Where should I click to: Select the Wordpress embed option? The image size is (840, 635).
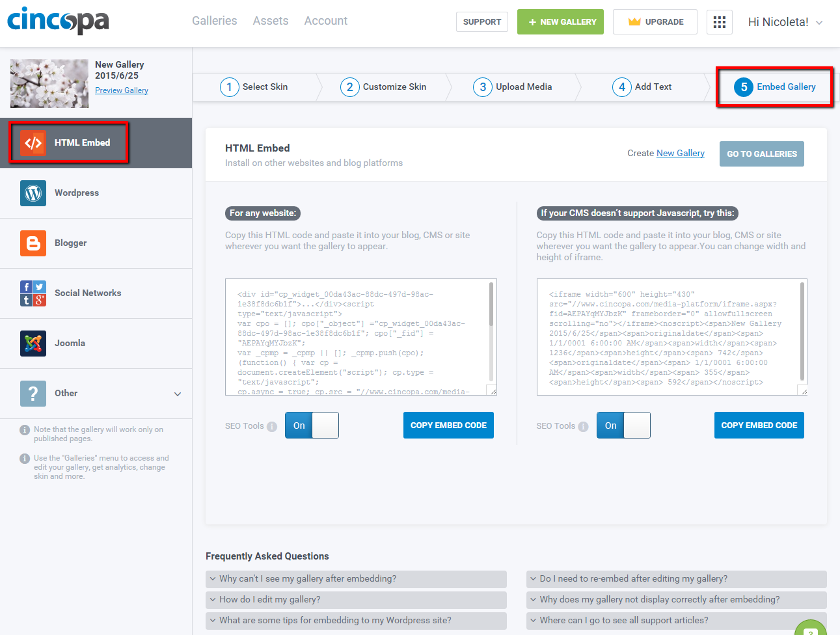pos(96,193)
